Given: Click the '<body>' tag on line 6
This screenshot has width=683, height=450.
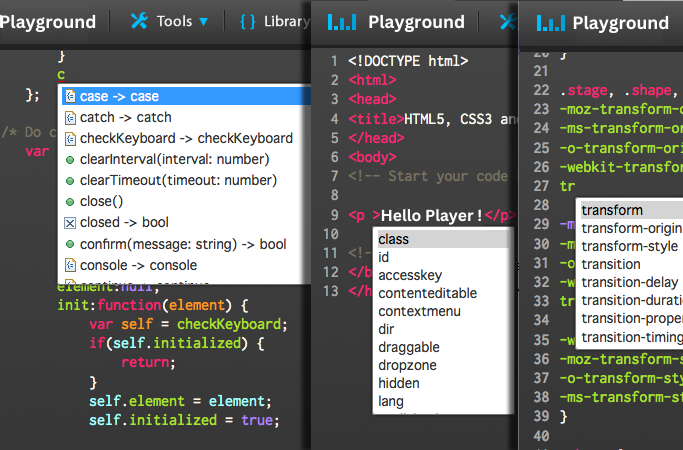Looking at the screenshot, I should tap(372, 157).
